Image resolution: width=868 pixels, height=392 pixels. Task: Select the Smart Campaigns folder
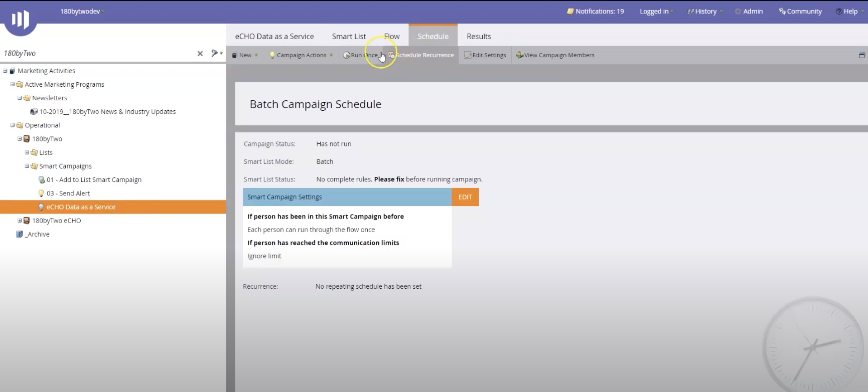tap(65, 166)
